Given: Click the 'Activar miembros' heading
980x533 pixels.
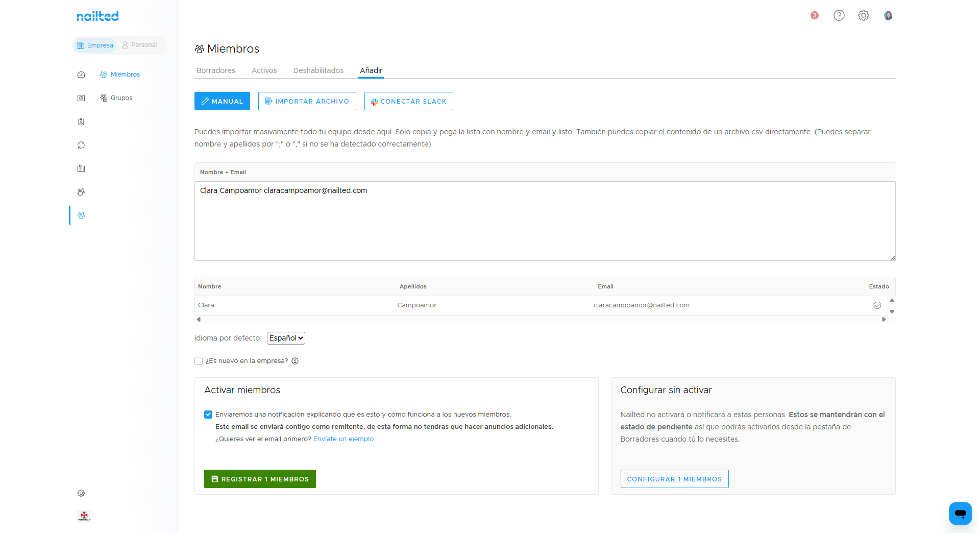Looking at the screenshot, I should [x=242, y=390].
